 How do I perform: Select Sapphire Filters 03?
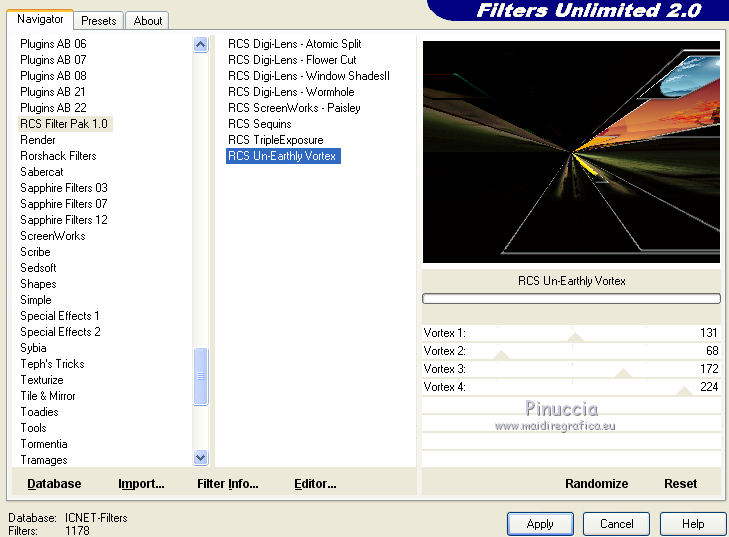pyautogui.click(x=64, y=188)
